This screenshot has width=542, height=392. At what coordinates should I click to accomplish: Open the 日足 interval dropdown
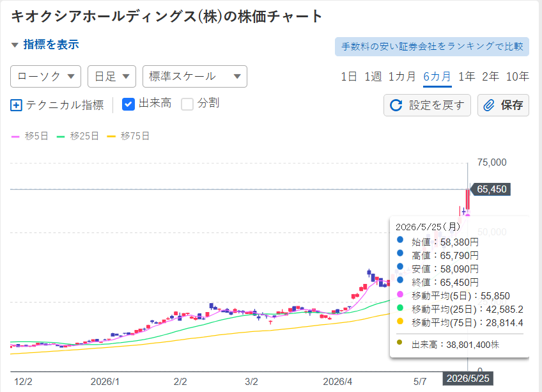tap(112, 77)
